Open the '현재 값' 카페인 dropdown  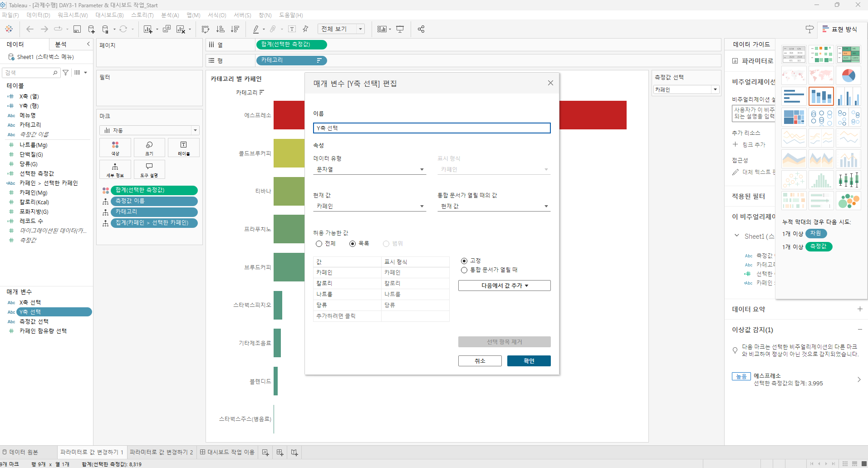(370, 206)
